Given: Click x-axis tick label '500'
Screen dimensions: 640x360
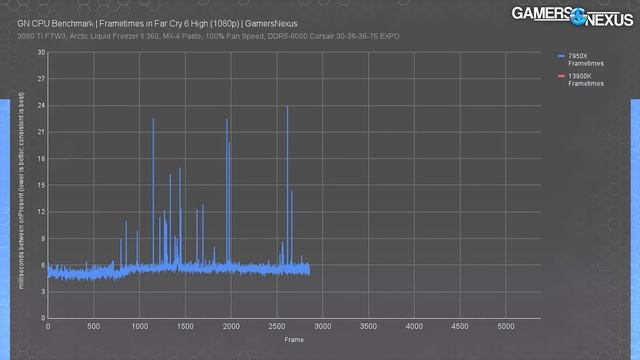Looking at the screenshot, I should (x=93, y=327).
